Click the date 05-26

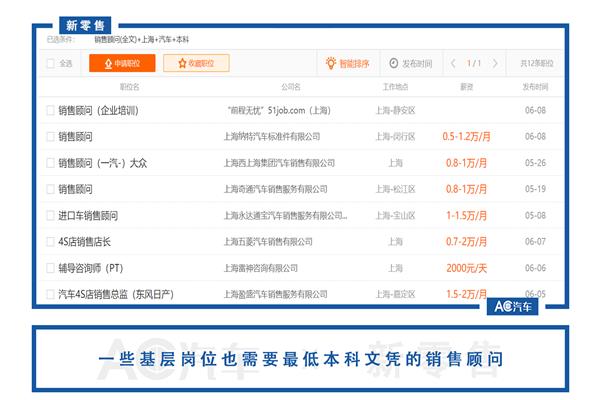[535, 163]
